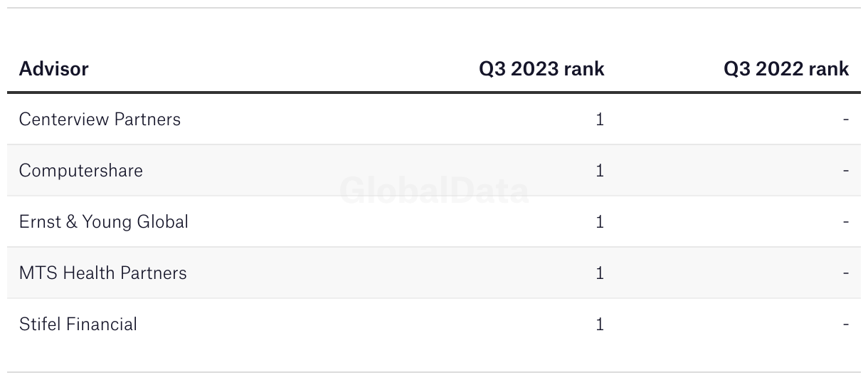Viewport: 868px width, 380px height.
Task: Click Computershare's Q3 2022 rank dash
Action: coord(846,171)
